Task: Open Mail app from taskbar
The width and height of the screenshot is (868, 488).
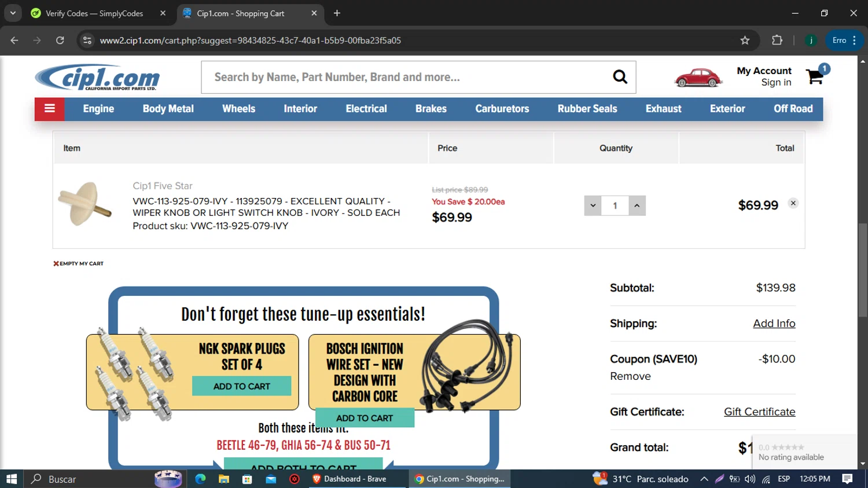Action: [x=271, y=479]
